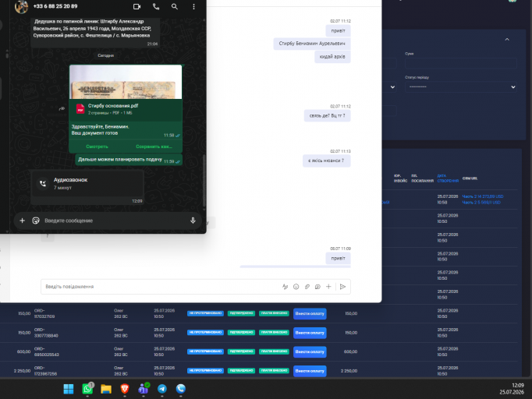532x399 pixels.
Task: Click Смотреть on the PDF message
Action: click(97, 147)
